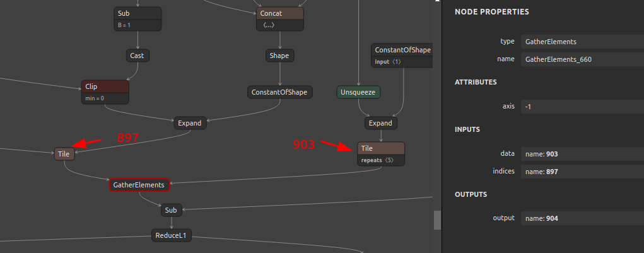644x253 pixels.
Task: Click the 'ATTRIBUTES' section heading
Action: (476, 82)
